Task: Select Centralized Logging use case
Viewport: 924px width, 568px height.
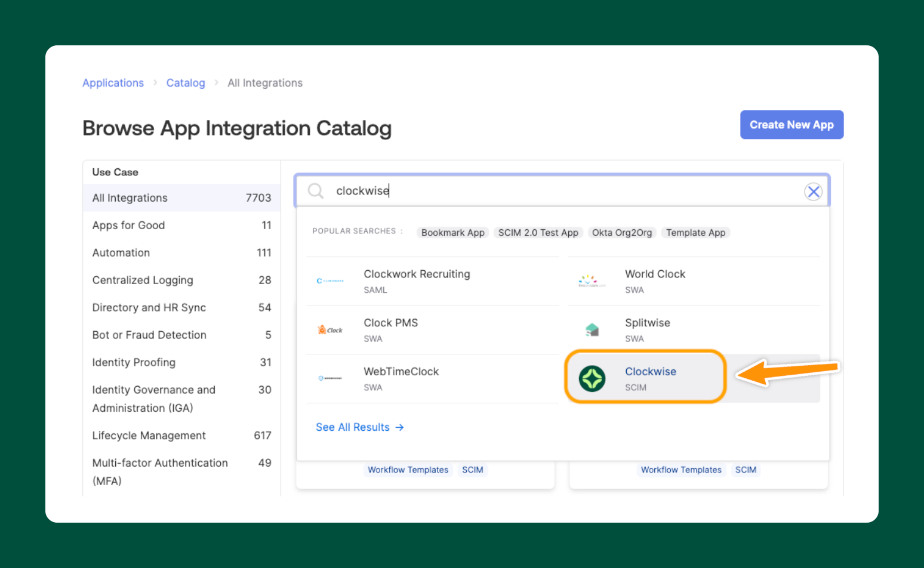Action: coord(181,280)
